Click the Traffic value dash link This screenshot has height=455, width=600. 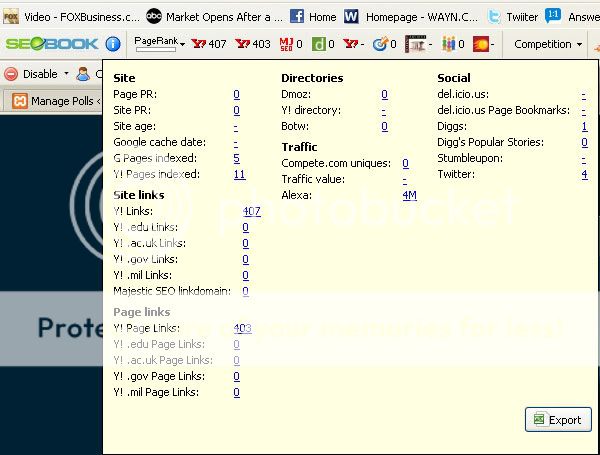pos(405,179)
